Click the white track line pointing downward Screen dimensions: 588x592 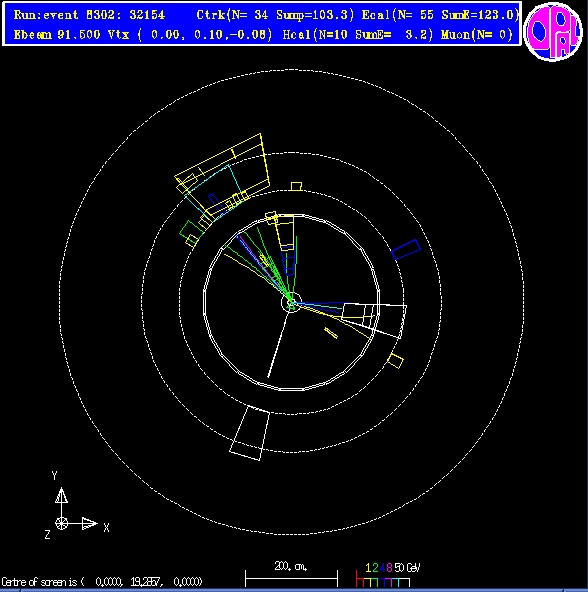278,344
